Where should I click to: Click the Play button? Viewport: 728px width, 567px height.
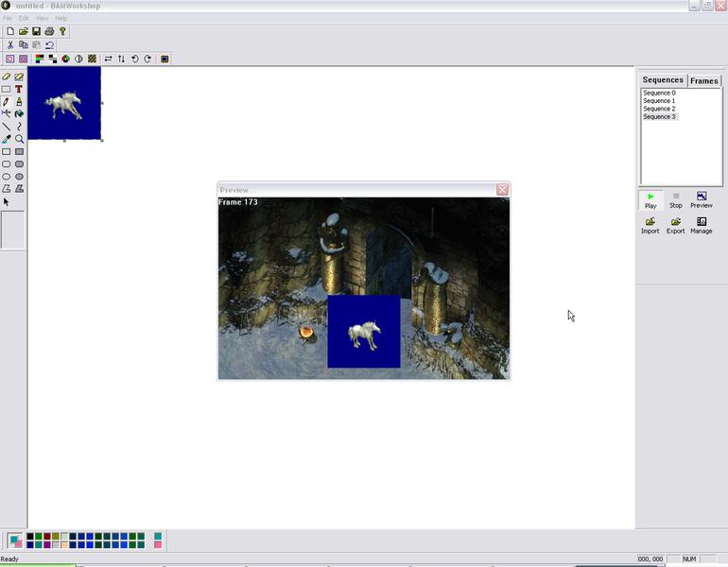click(x=650, y=200)
